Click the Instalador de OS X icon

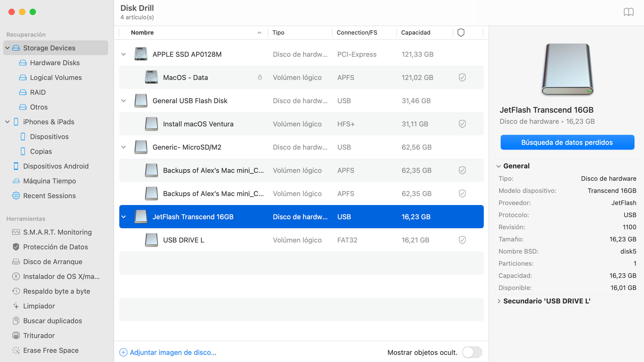16,276
